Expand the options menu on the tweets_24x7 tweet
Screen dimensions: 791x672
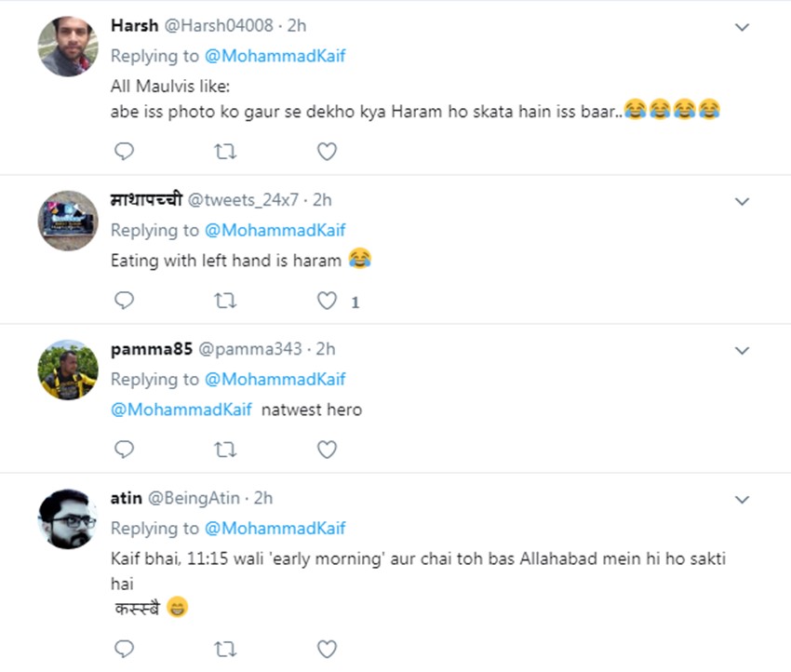[742, 201]
